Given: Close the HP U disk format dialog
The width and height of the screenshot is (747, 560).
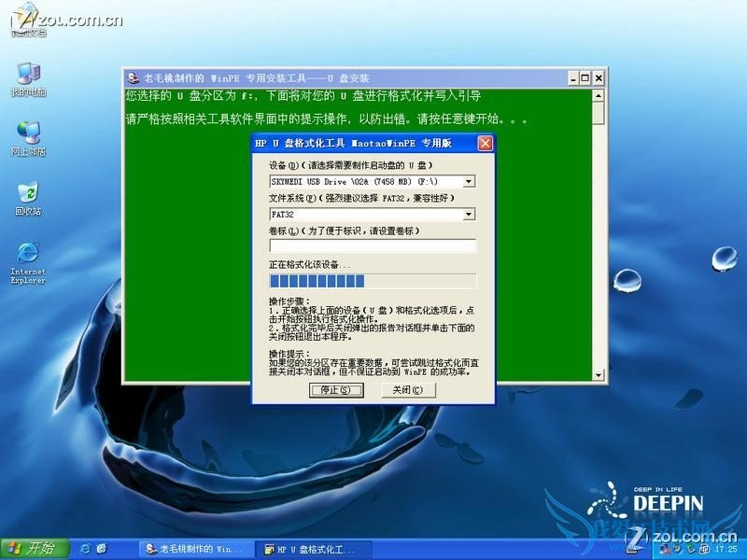Looking at the screenshot, I should click(x=485, y=144).
